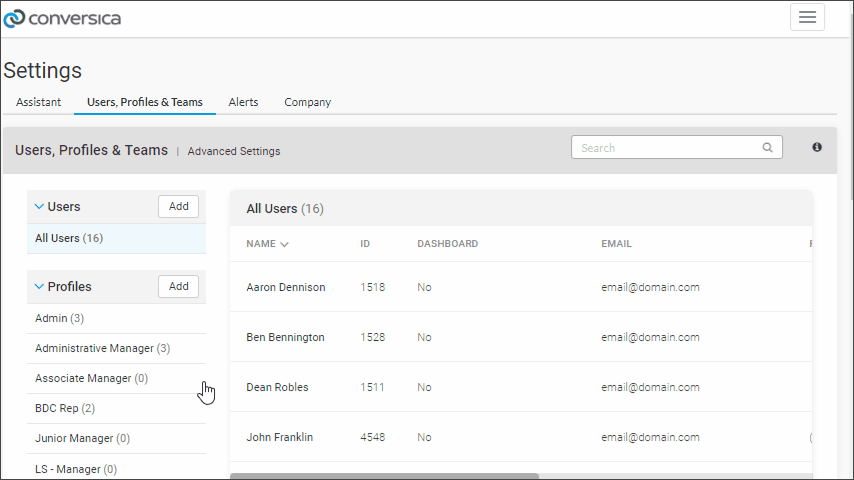
Task: Sort by the NAME column arrow
Action: [x=284, y=245]
